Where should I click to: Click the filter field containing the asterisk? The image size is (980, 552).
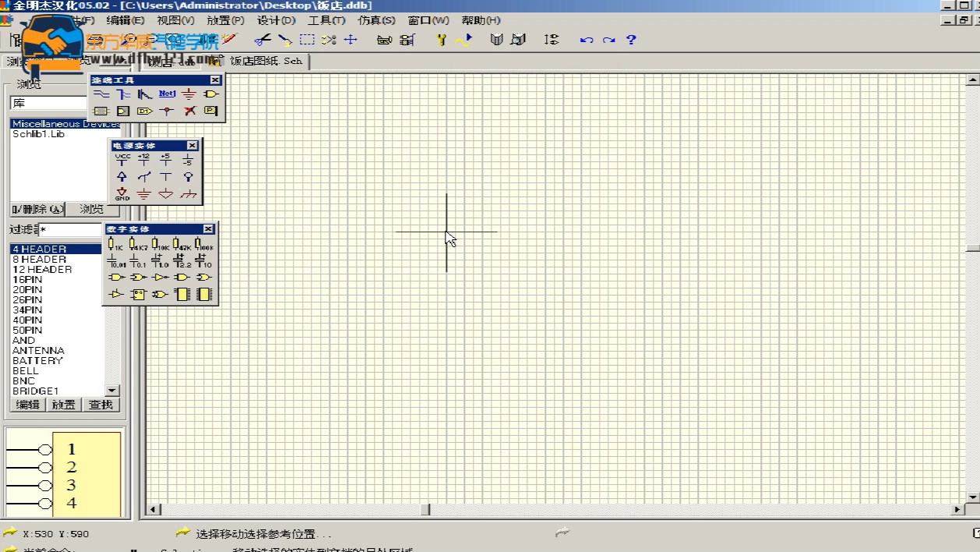pyautogui.click(x=71, y=229)
